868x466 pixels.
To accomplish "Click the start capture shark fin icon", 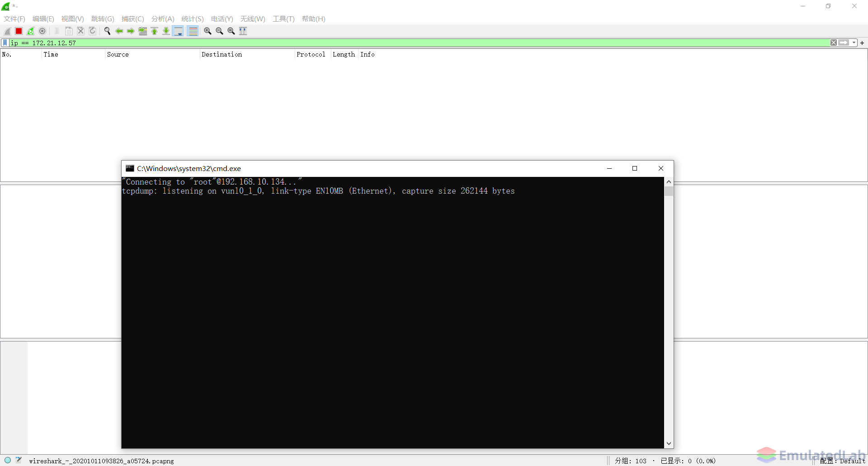I will point(7,31).
